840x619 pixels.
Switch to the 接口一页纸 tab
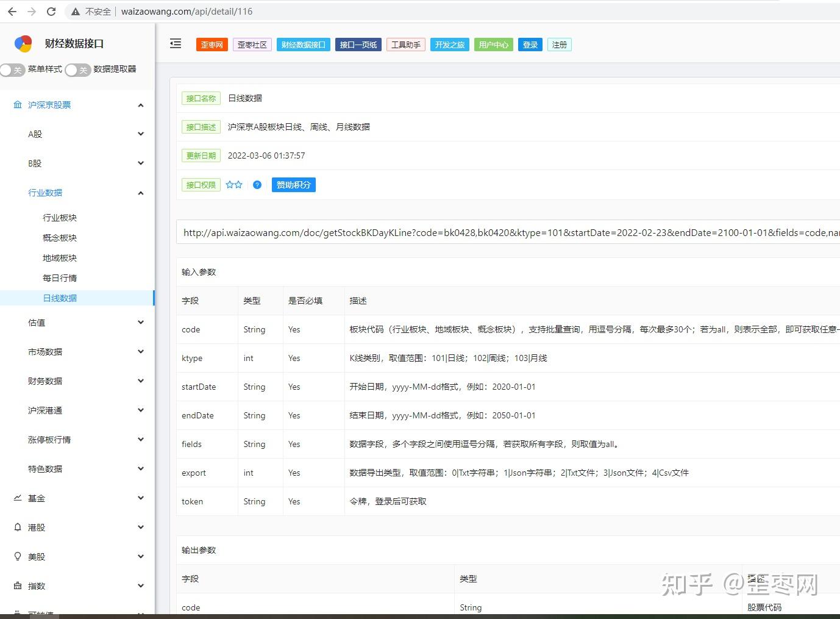(x=358, y=44)
